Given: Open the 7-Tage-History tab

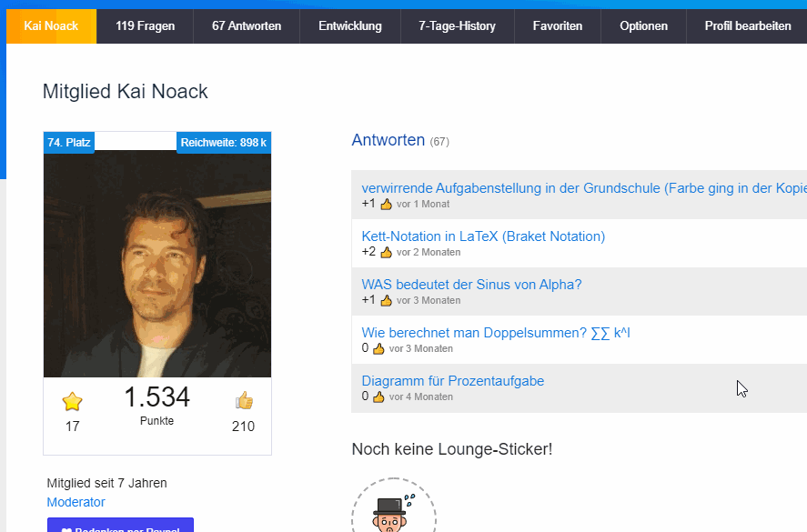Looking at the screenshot, I should point(457,25).
